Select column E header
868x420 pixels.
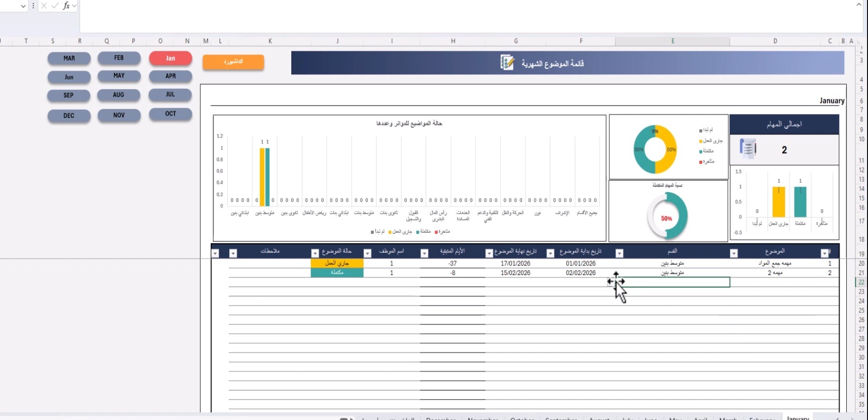tap(672, 41)
